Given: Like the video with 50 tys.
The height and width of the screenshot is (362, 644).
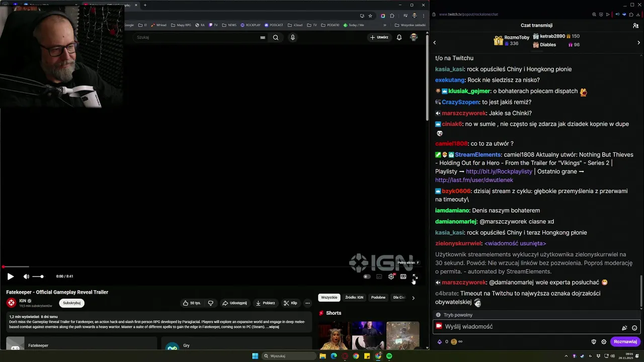Looking at the screenshot, I should point(192,303).
